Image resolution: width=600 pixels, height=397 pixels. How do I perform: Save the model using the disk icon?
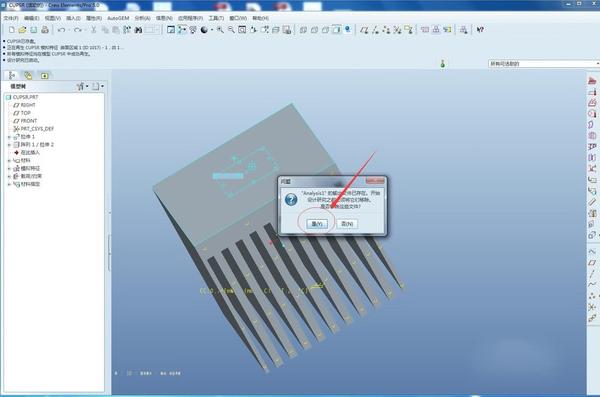tap(34, 29)
